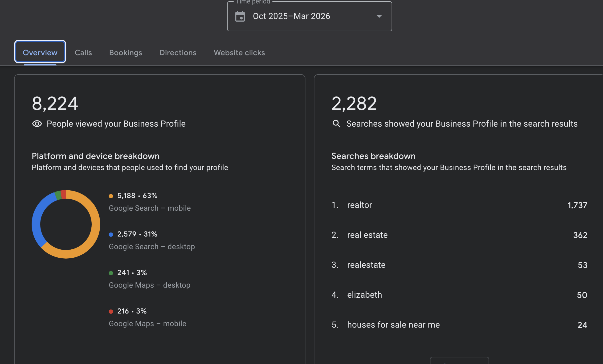Select the Website clicks tab

click(x=239, y=52)
